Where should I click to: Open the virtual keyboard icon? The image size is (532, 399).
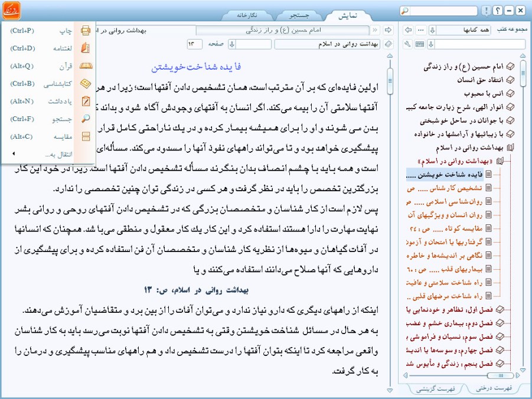tap(420, 44)
